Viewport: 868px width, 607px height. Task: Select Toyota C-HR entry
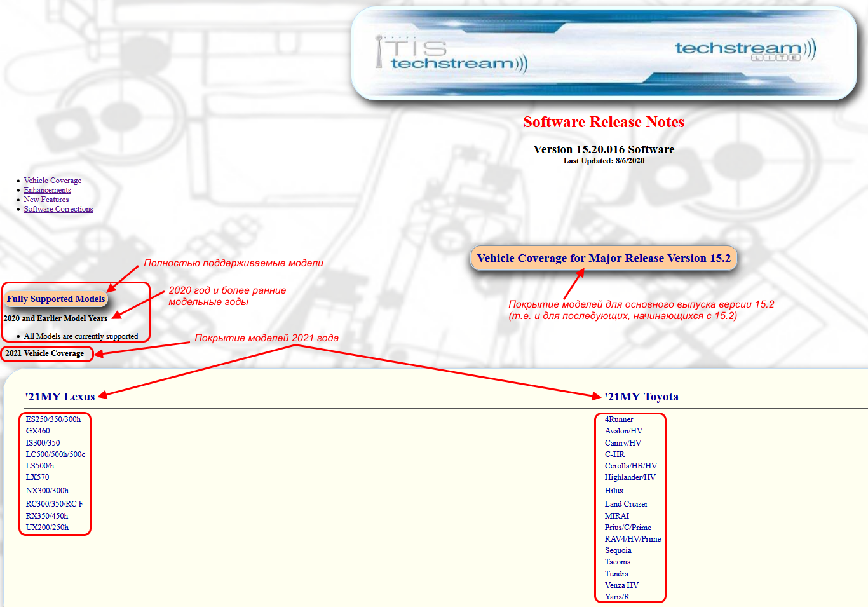click(x=614, y=454)
